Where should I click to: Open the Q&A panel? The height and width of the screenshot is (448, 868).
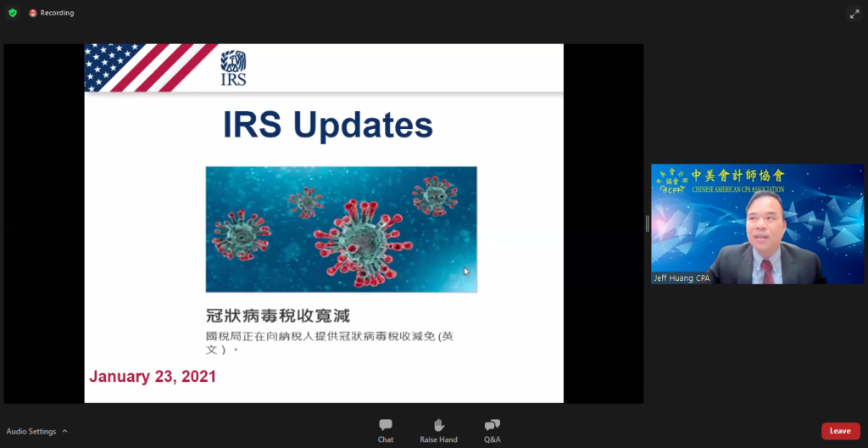[x=492, y=431]
